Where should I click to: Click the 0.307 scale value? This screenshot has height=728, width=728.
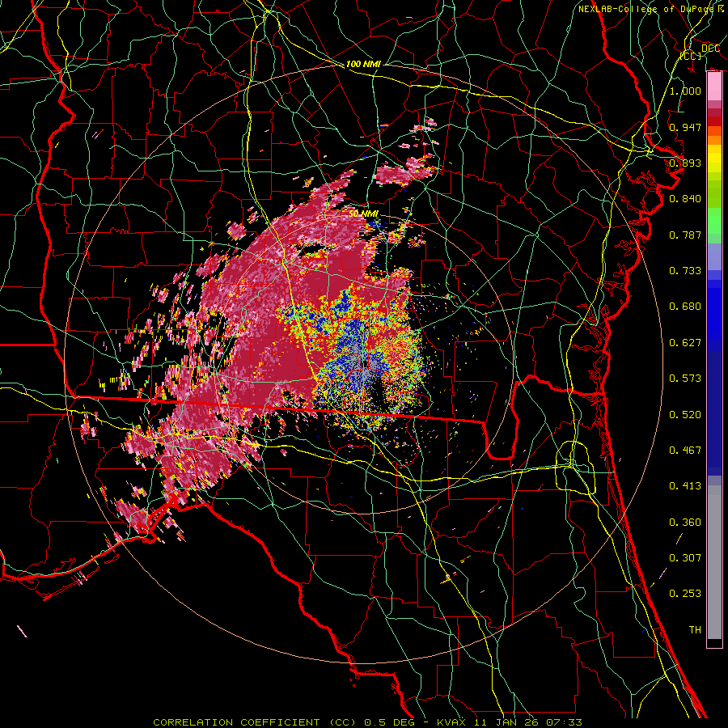pos(685,558)
